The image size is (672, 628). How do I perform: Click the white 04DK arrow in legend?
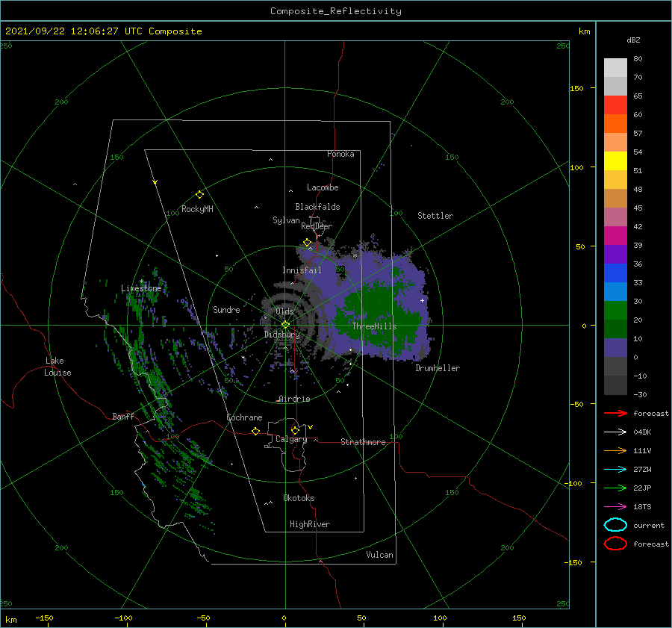tap(615, 432)
